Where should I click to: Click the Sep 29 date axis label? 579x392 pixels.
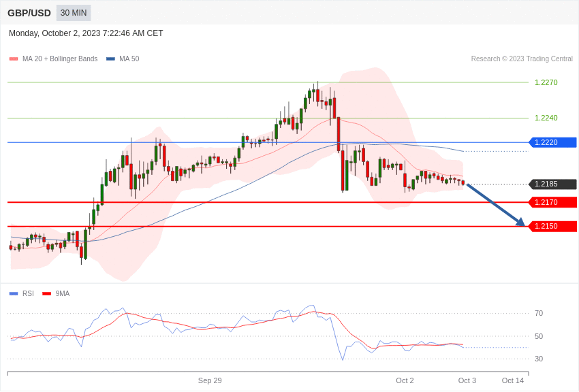click(x=210, y=380)
